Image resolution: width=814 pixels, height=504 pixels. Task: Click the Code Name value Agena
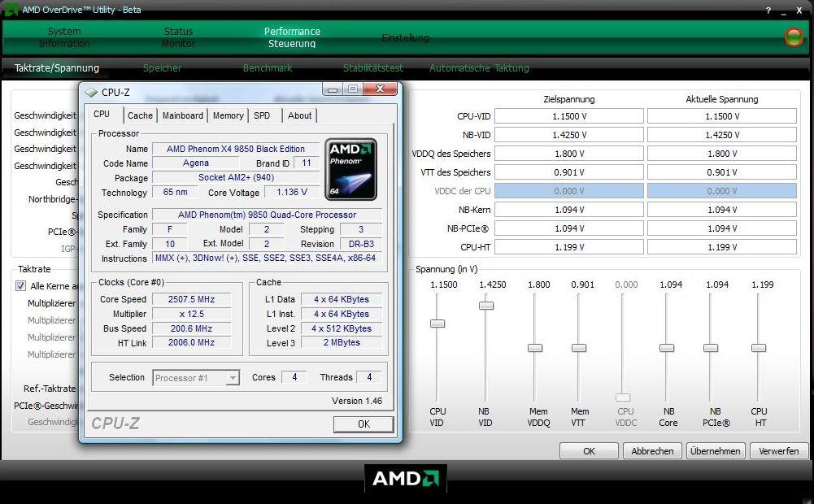(196, 163)
